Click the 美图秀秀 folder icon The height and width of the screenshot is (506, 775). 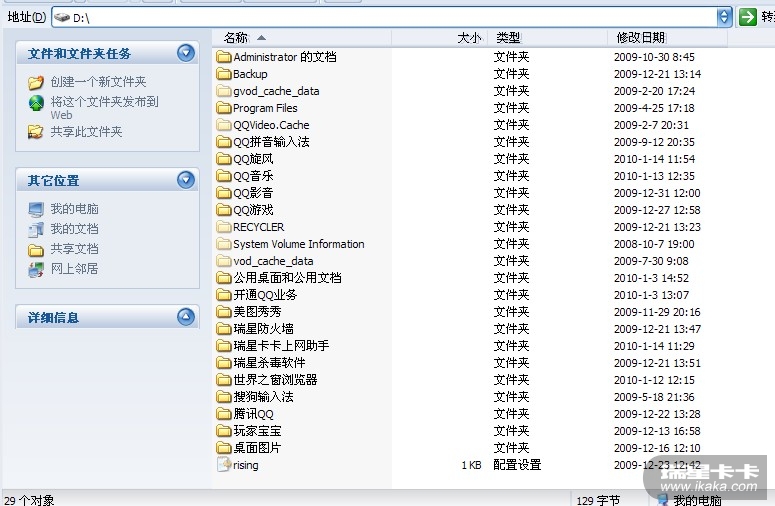point(224,312)
